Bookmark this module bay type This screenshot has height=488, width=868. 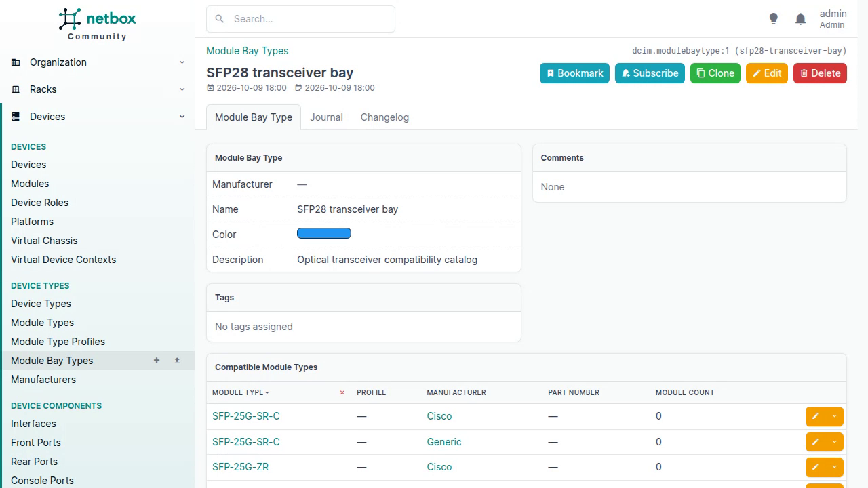574,73
